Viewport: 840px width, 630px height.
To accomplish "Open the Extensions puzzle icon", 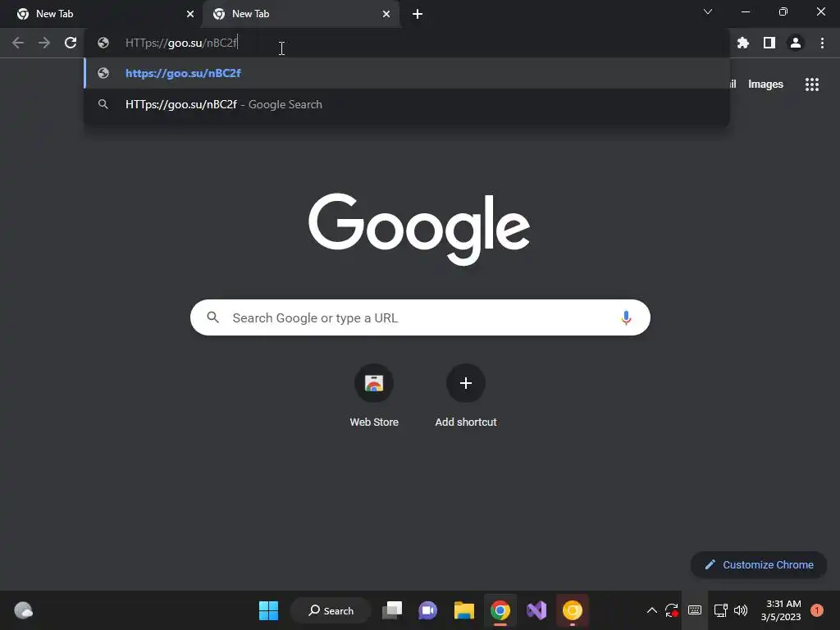I will pyautogui.click(x=742, y=43).
